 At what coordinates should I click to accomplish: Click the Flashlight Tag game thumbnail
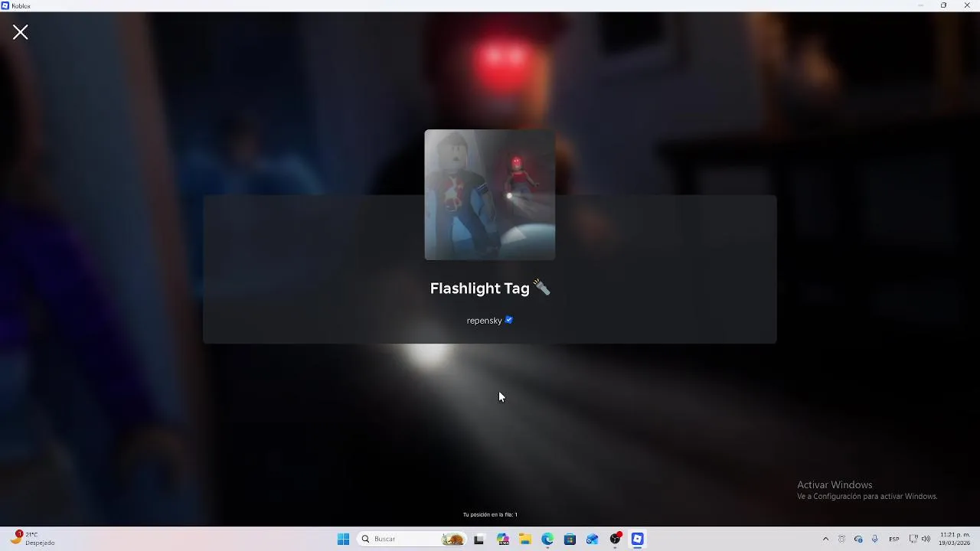click(x=490, y=194)
